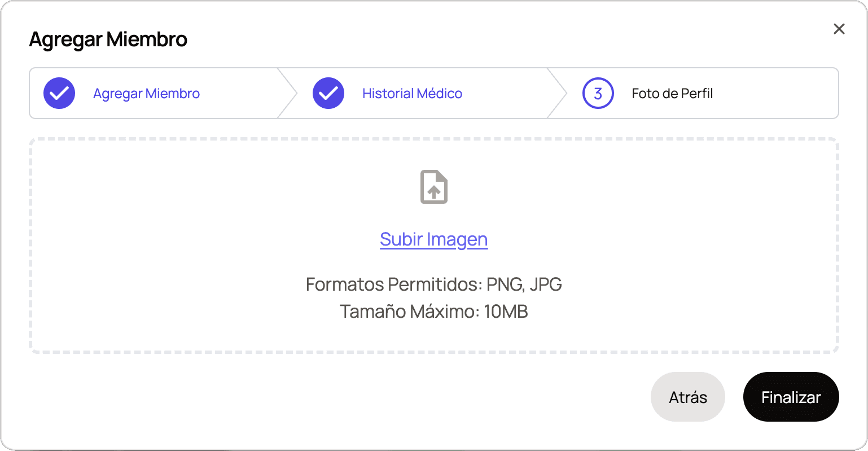Click Atrás to go back a step
Screen dimensions: 868x451
688,397
